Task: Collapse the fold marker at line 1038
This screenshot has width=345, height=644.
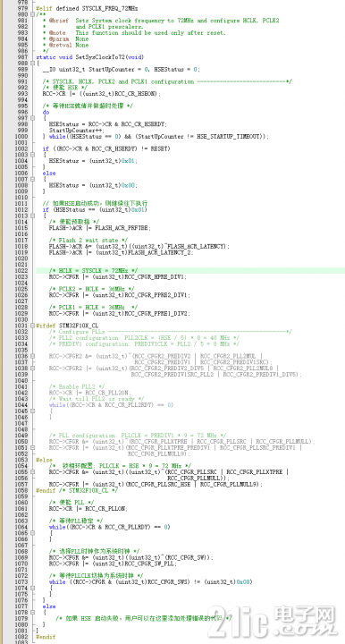Action: click(32, 368)
